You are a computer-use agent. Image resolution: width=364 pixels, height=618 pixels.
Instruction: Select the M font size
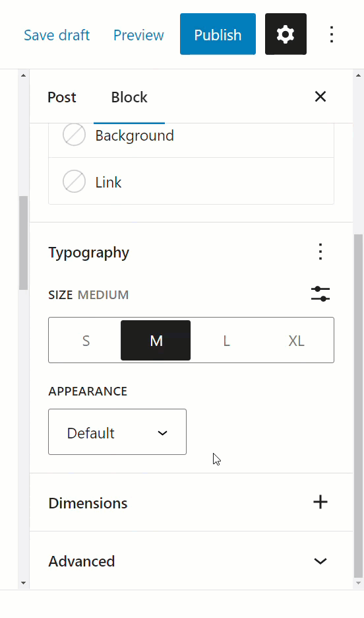point(156,340)
